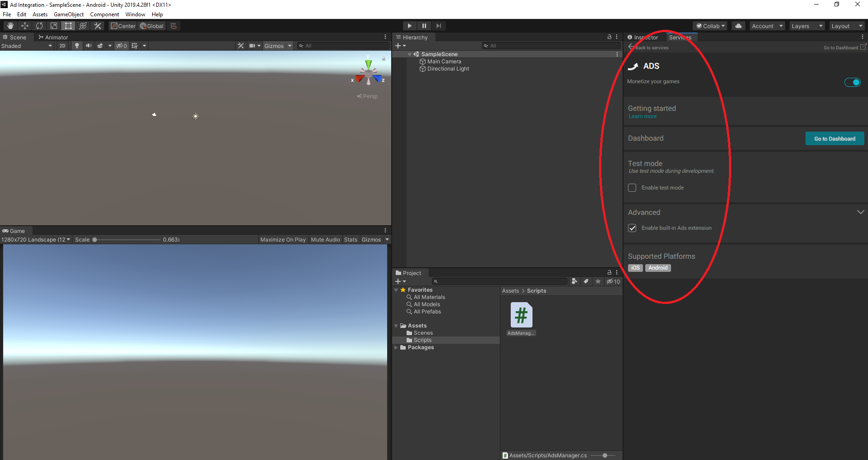Image resolution: width=868 pixels, height=460 pixels.
Task: Switch to the Scene tab
Action: point(14,37)
